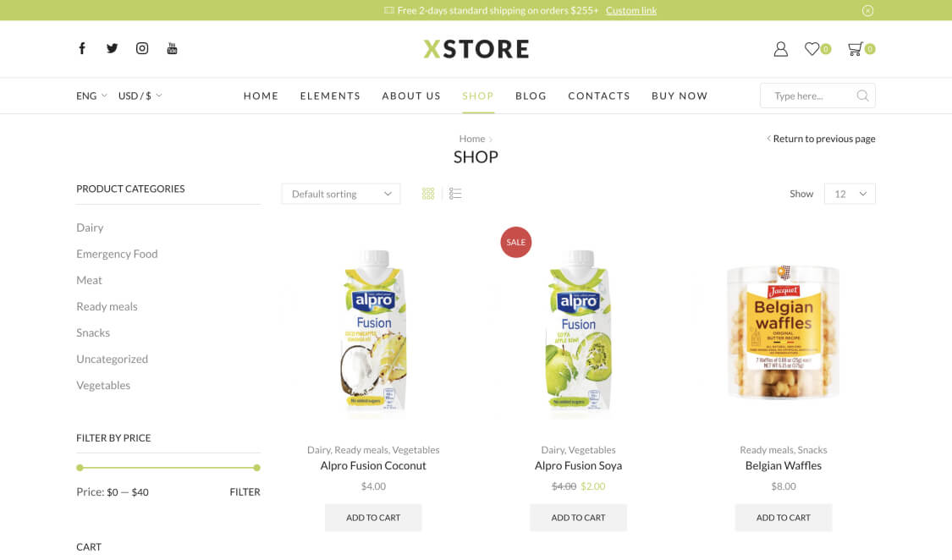952x560 pixels.
Task: Switch to grid view layout
Action: tap(428, 194)
